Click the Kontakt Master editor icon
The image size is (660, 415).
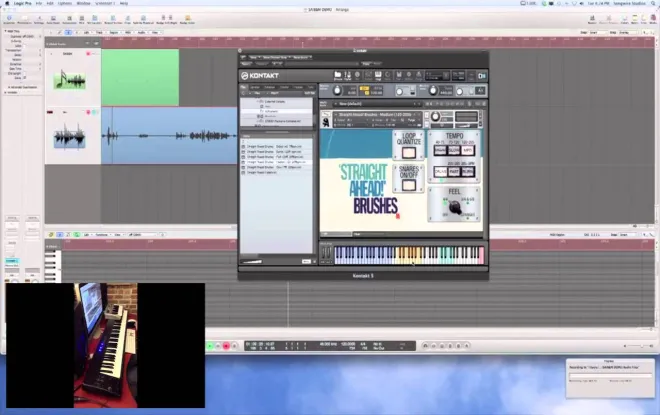tap(348, 75)
